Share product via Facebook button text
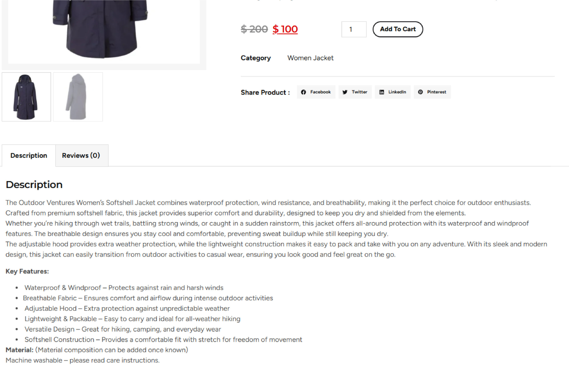This screenshot has height=392, width=569. (320, 92)
